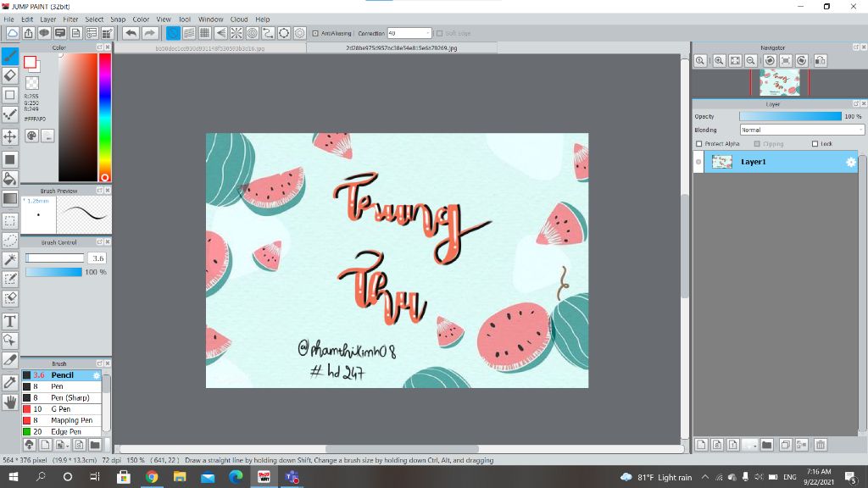Toggle the AntiAliasing checkbox
Screen dimensions: 868x488
tap(315, 34)
